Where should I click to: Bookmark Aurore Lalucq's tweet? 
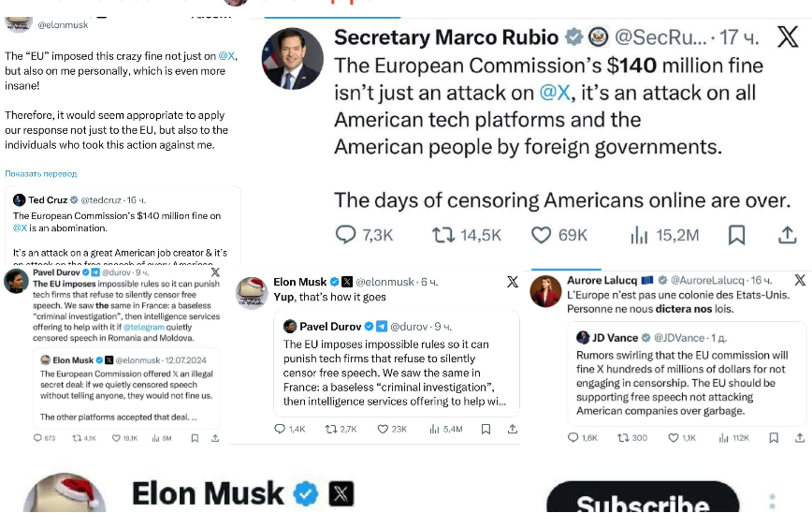tap(772, 437)
